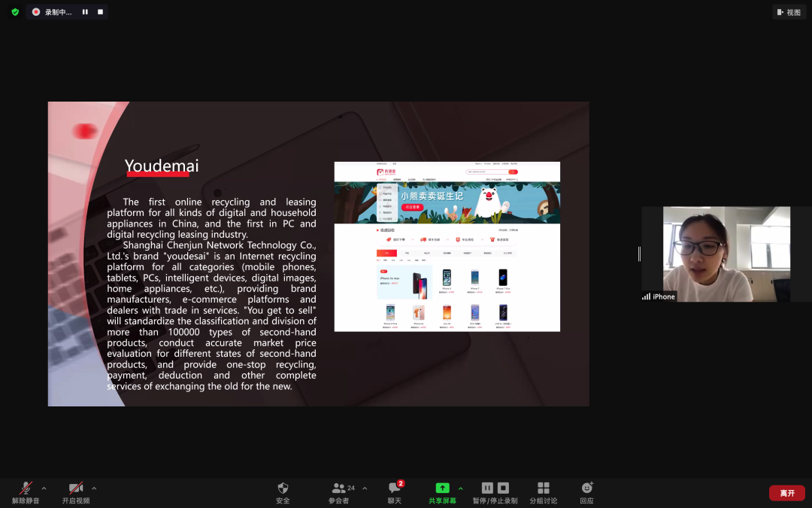
Task: Open the 安全 security shield menu
Action: point(283,492)
